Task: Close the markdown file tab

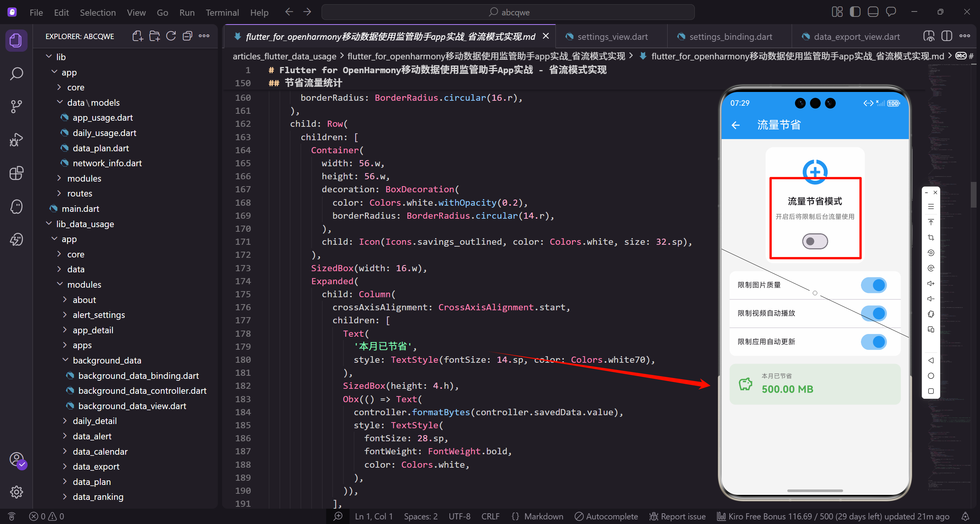Action: (546, 36)
